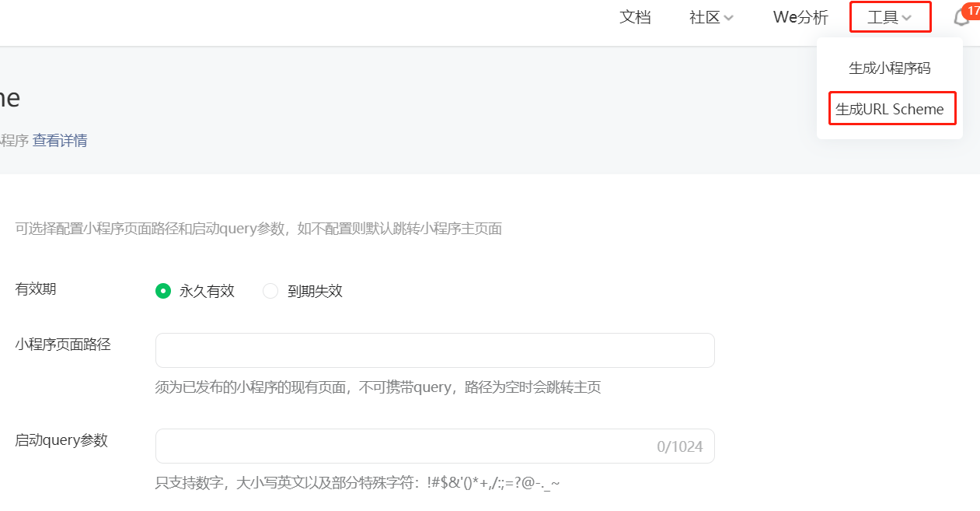
Task: Click the 0/1024 character counter
Action: pos(679,446)
